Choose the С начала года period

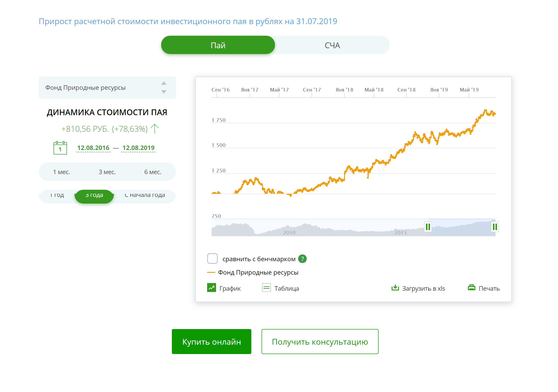point(145,195)
